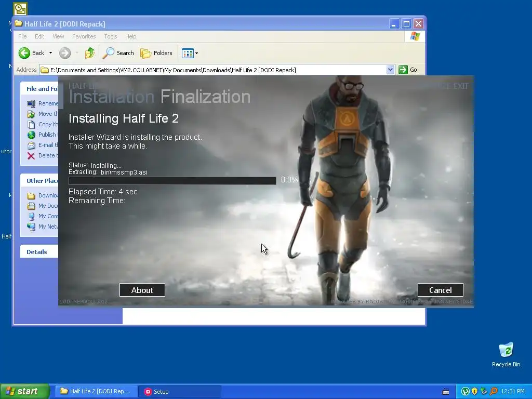Click the on-screen keyboard taskbar icon

[x=446, y=392]
